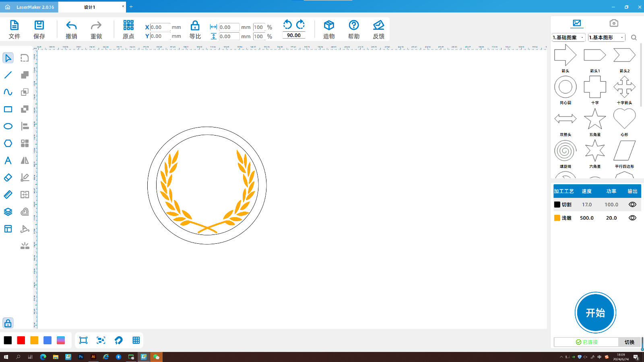Click the undo (撤销) icon
Screen dimensions: 644x362
pyautogui.click(x=71, y=26)
